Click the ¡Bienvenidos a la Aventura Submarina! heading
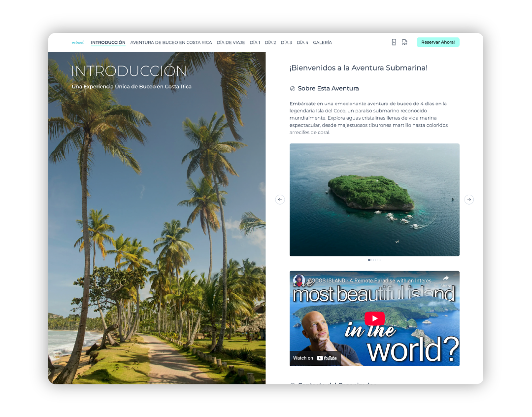This screenshot has height=417, width=532. (358, 68)
